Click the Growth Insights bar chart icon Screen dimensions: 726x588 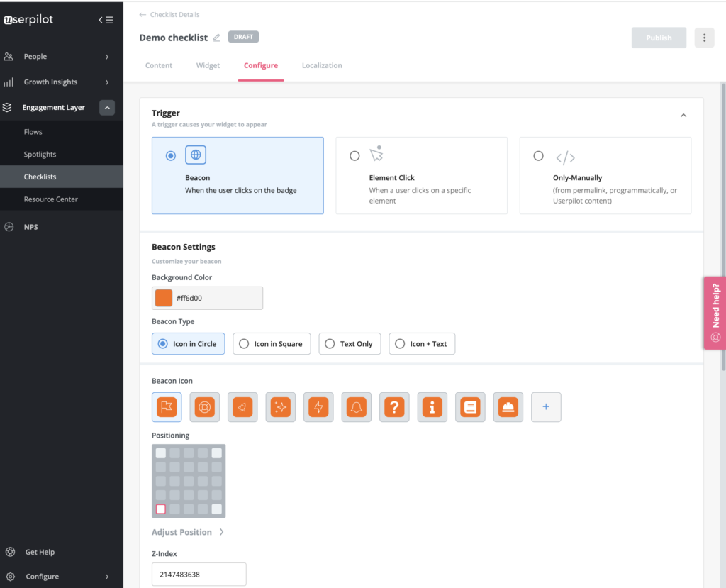pyautogui.click(x=9, y=82)
